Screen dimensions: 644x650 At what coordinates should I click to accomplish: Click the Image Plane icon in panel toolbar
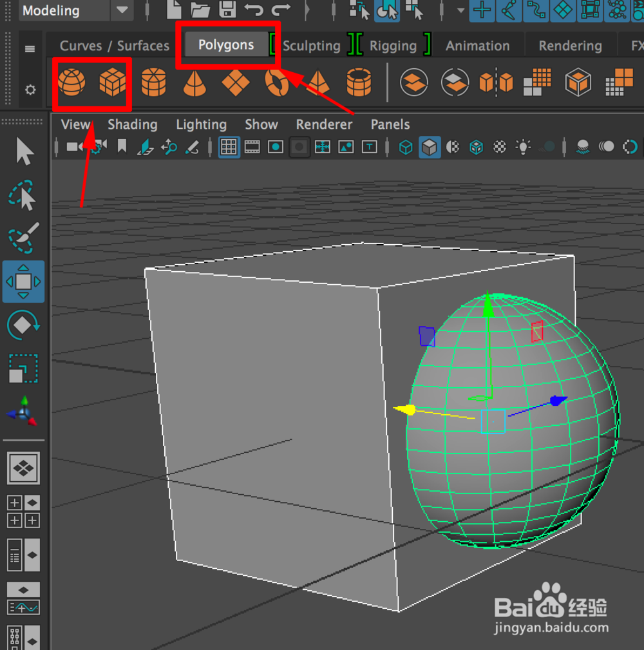coord(145,147)
